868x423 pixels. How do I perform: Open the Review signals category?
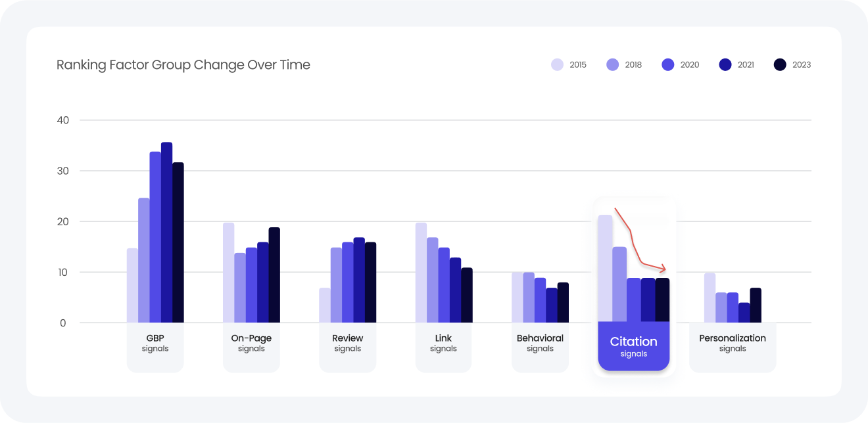pos(347,344)
